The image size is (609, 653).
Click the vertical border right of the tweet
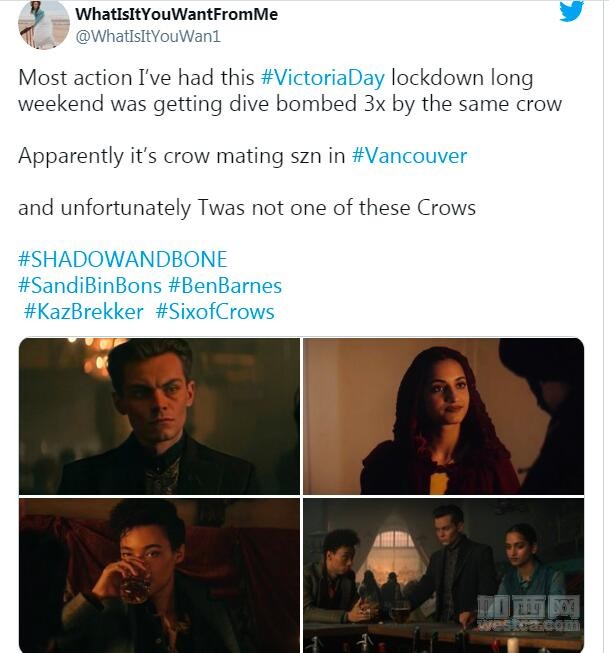pyautogui.click(x=603, y=326)
